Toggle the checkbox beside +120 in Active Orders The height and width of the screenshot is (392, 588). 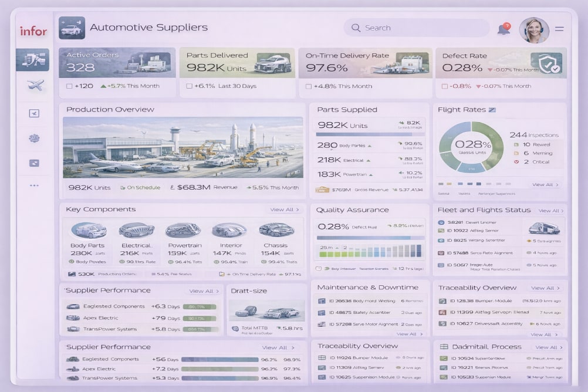[69, 86]
